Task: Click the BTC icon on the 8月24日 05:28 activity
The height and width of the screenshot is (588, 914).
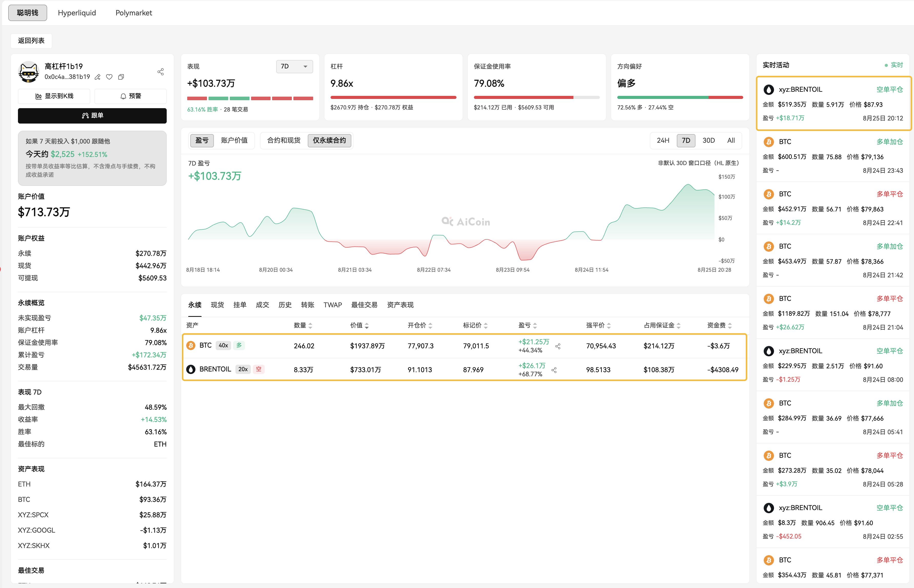Action: (769, 456)
